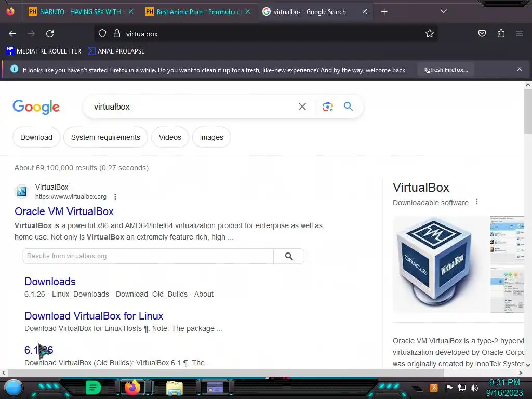Open the Start orb on the taskbar
This screenshot has height=399, width=532.
(13, 388)
